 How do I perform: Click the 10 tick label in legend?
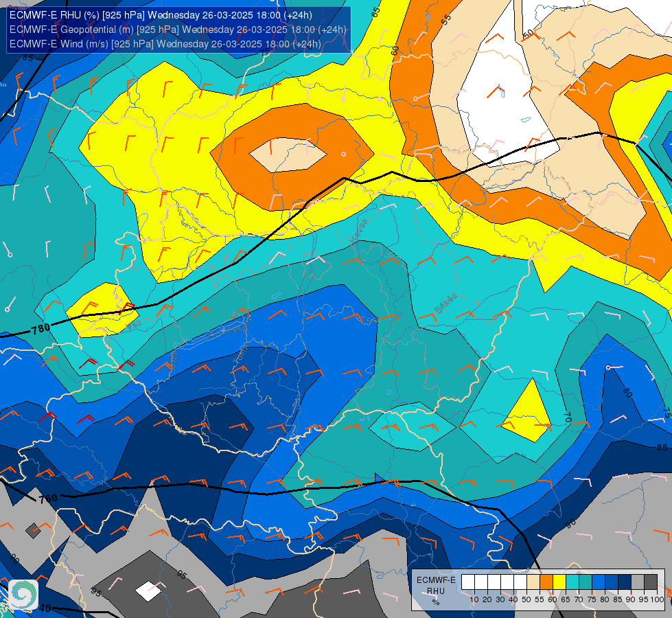pos(474,599)
